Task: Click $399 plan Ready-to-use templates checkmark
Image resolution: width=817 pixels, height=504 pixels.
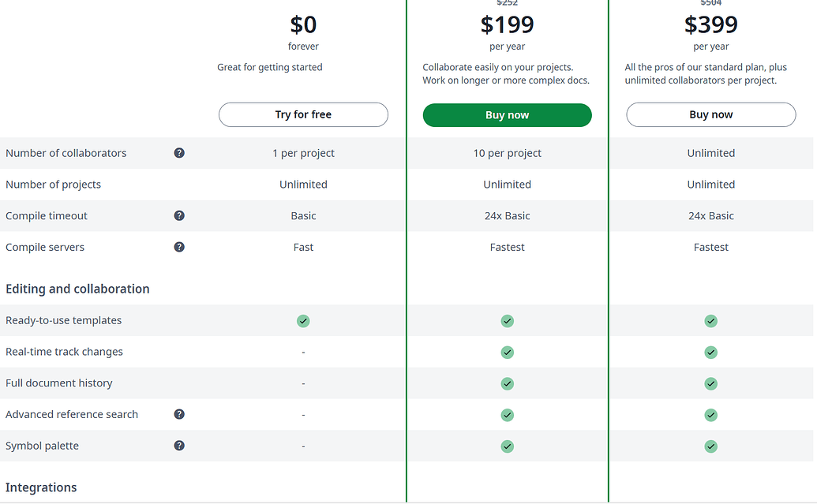Action: [710, 321]
